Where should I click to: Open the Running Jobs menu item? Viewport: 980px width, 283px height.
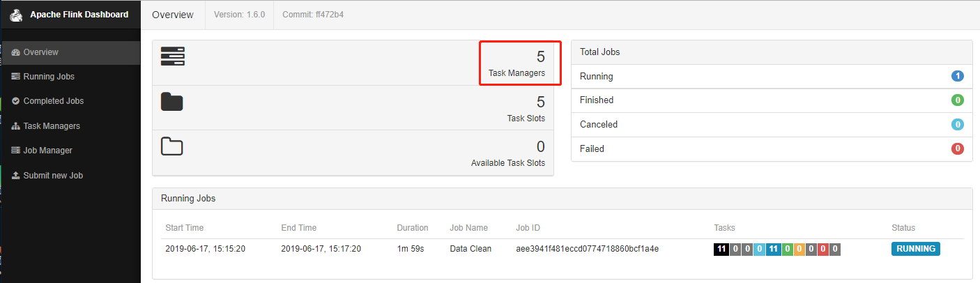[49, 77]
